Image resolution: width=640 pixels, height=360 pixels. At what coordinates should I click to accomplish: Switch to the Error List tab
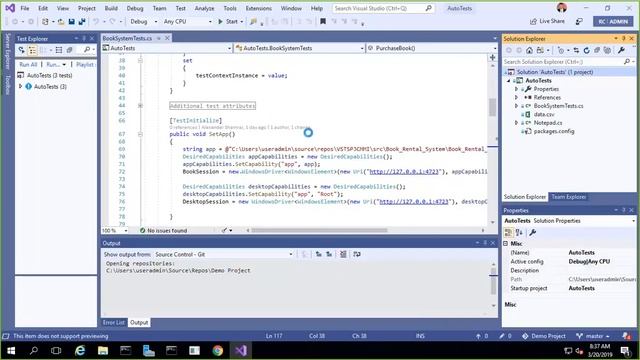tap(113, 322)
